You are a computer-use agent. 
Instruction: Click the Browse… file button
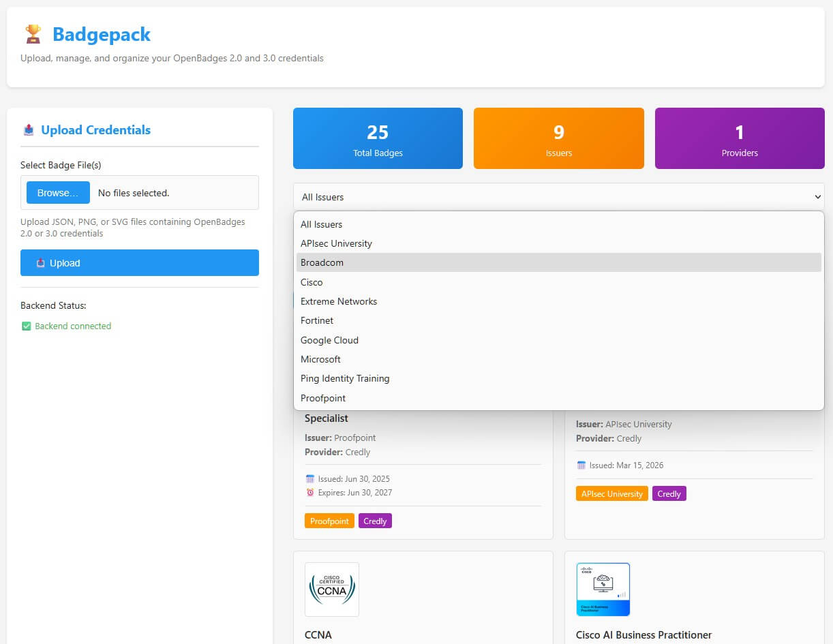58,193
